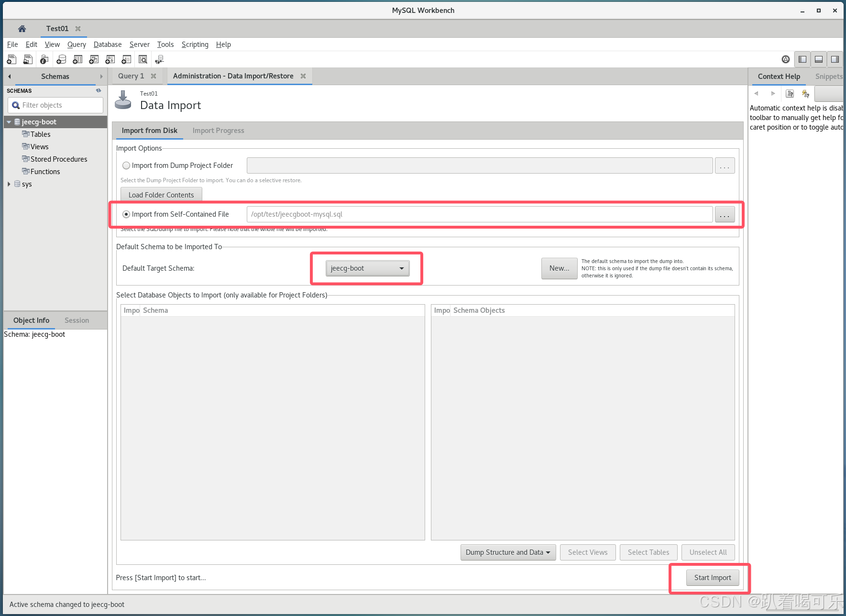This screenshot has height=616, width=846.
Task: Click Start Import button
Action: point(713,578)
